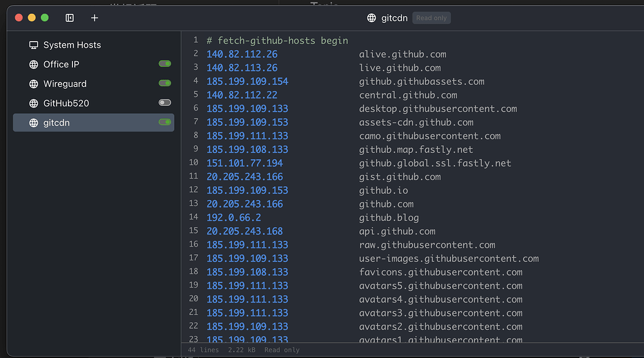
Task: Select the gitcdn hosts entry
Action: pos(94,123)
